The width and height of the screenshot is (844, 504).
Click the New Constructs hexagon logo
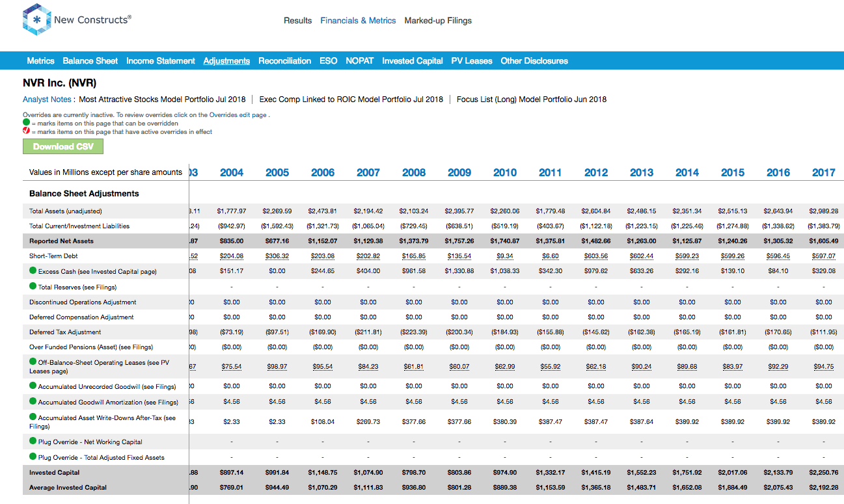[36, 20]
